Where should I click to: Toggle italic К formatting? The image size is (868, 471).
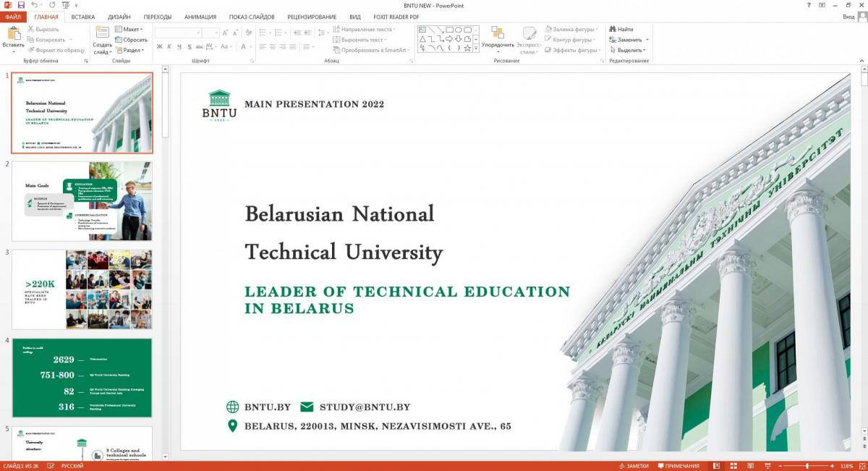169,46
